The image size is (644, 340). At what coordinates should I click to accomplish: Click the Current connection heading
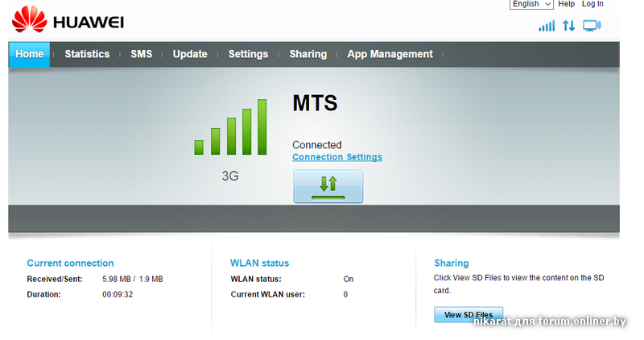[70, 263]
